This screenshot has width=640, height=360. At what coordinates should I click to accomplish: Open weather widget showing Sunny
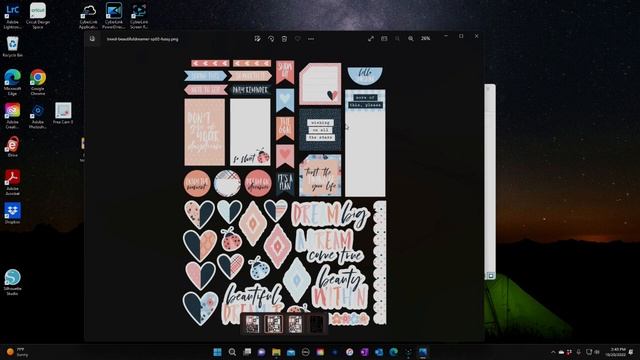17,352
